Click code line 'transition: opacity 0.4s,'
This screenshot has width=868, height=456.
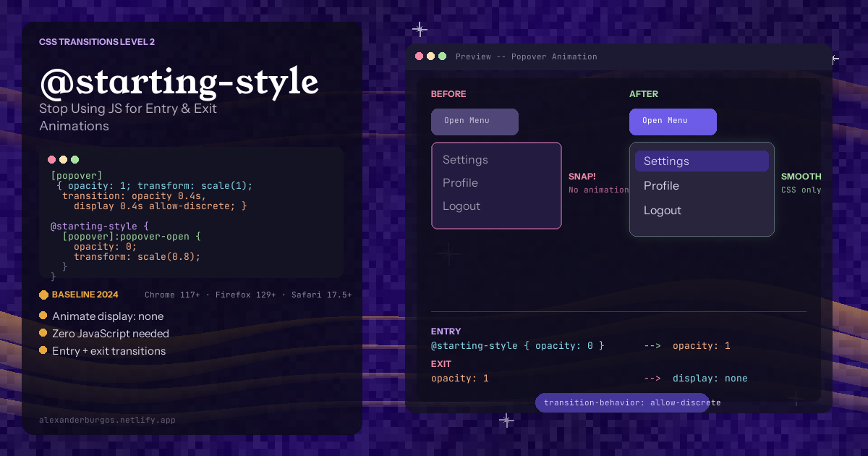(135, 195)
